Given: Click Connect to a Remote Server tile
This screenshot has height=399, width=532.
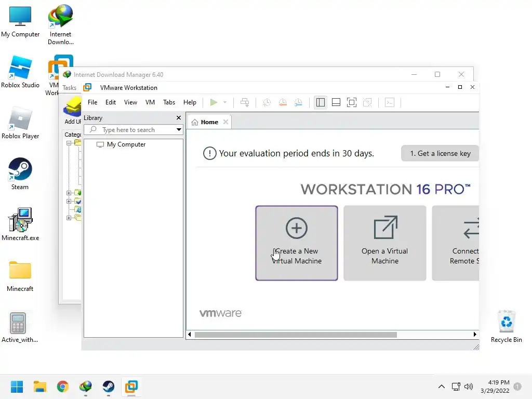Looking at the screenshot, I should click(x=455, y=243).
